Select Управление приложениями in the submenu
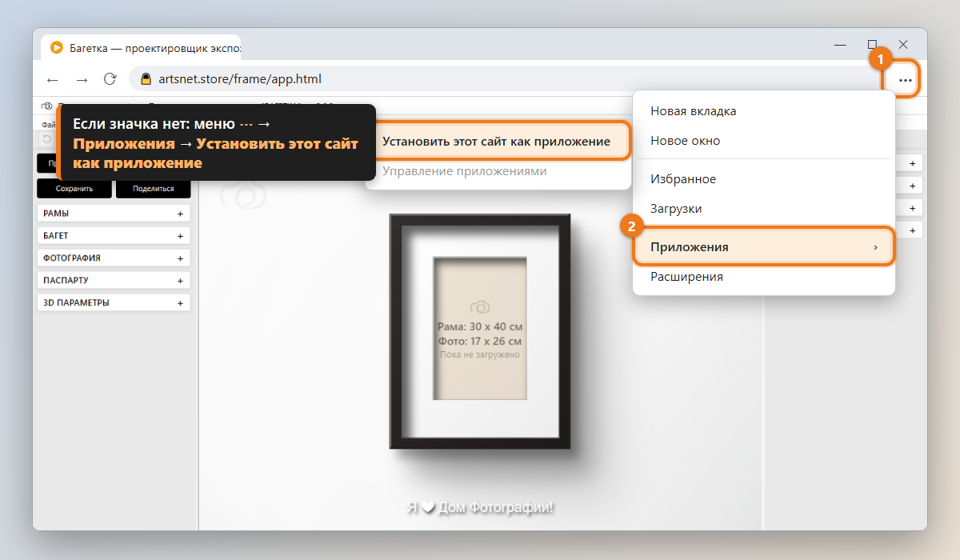 click(465, 171)
